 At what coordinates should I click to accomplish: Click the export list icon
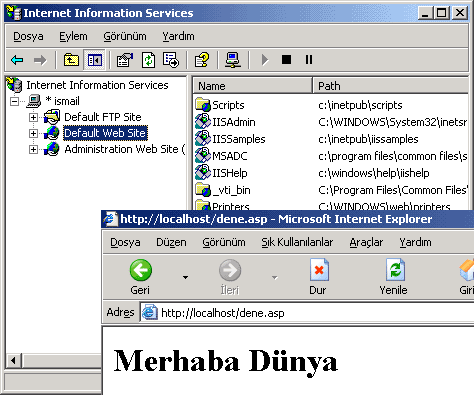(x=171, y=60)
